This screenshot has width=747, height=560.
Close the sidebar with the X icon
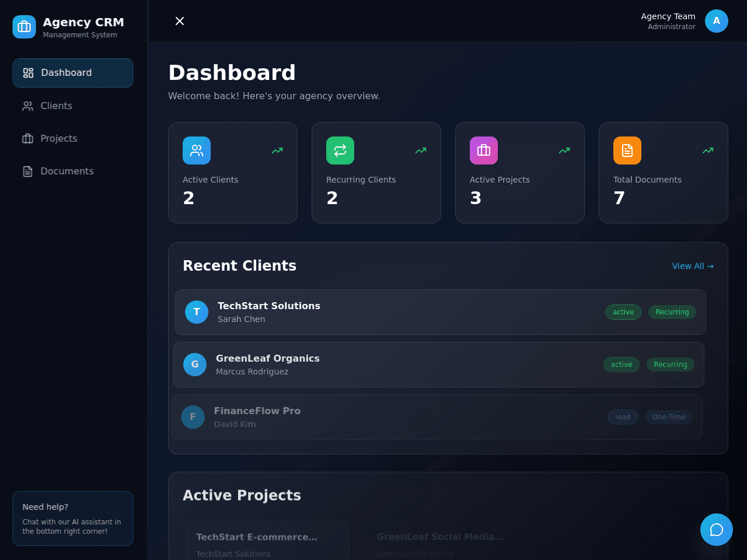coord(180,21)
